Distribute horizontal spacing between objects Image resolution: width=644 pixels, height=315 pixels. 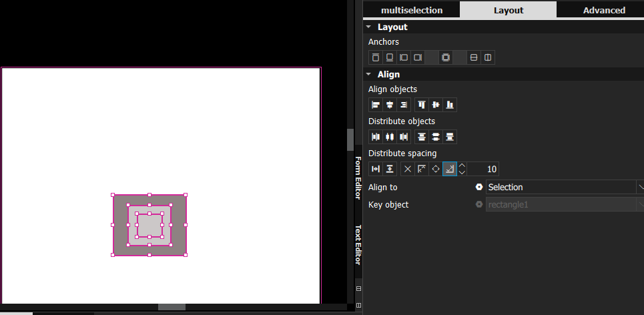tap(376, 169)
